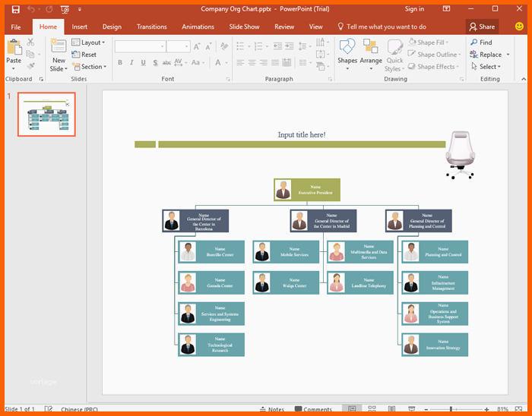Image resolution: width=532 pixels, height=416 pixels.
Task: Click the Arrange icon in Drawing group
Action: point(371,52)
